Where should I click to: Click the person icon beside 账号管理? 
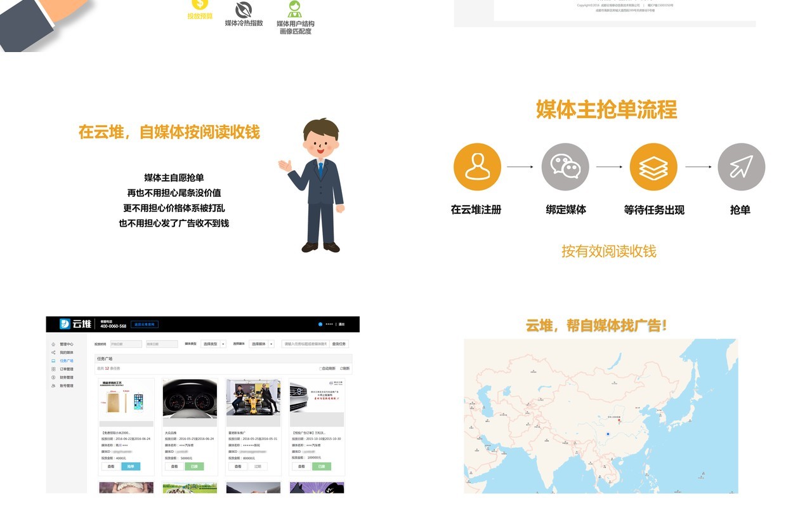[53, 385]
